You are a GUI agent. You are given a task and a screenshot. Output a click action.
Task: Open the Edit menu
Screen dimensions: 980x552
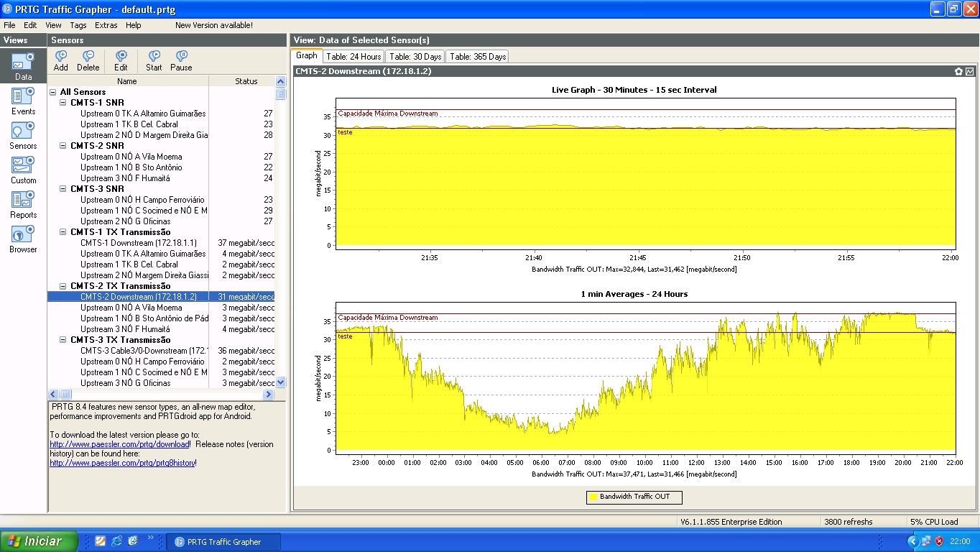pyautogui.click(x=30, y=25)
